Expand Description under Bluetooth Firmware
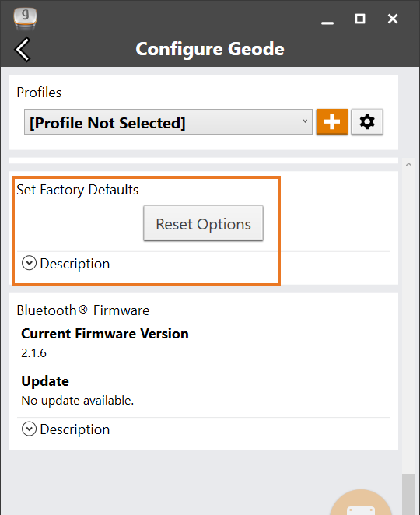This screenshot has height=515, width=420. point(65,429)
